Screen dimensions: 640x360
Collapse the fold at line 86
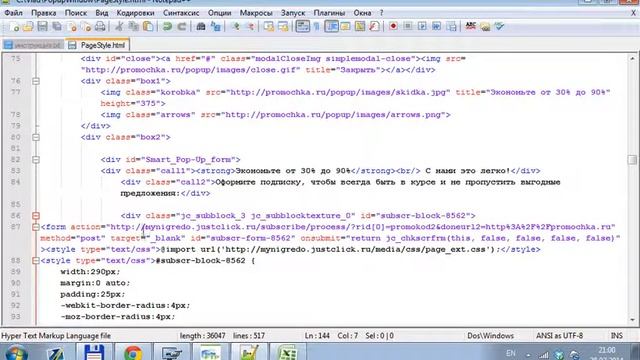[36, 216]
